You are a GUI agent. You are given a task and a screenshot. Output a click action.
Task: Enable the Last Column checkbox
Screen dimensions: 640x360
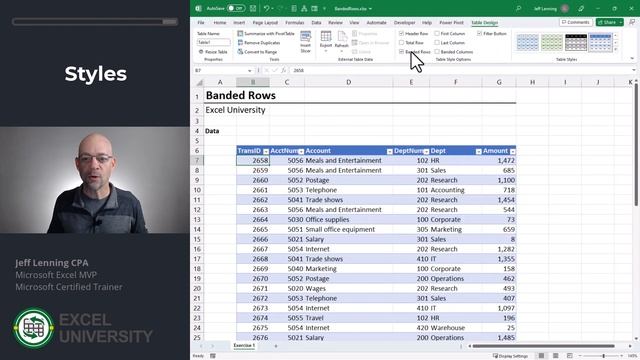pos(437,42)
